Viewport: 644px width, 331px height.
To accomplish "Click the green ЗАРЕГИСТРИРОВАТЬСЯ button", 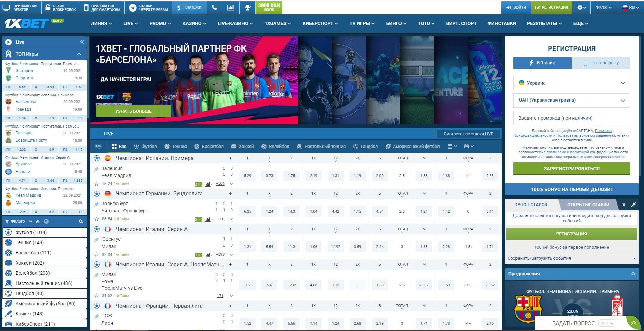I will pos(571,169).
